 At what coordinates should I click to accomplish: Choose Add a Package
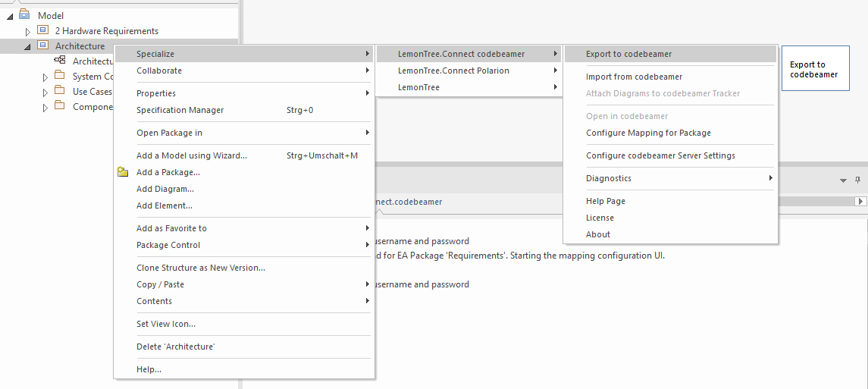tap(244, 172)
